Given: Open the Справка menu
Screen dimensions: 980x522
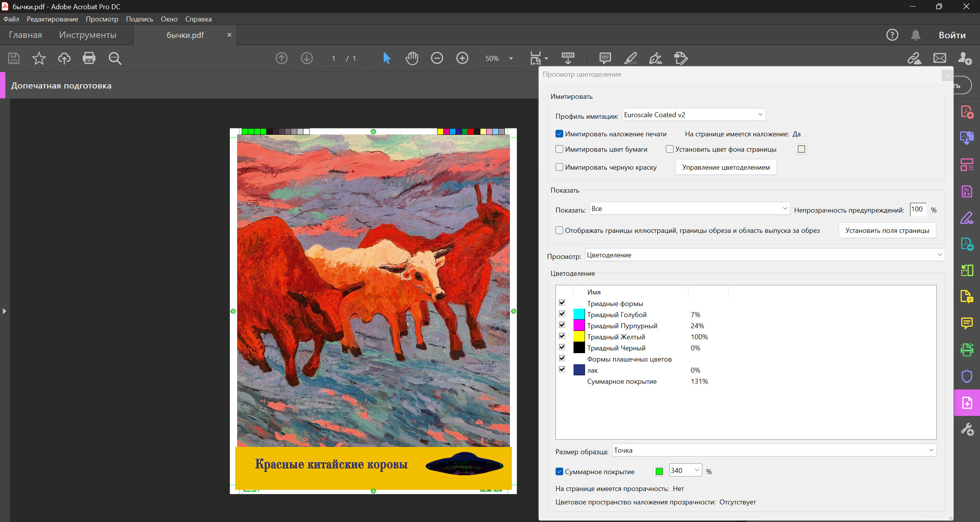Looking at the screenshot, I should tap(198, 19).
